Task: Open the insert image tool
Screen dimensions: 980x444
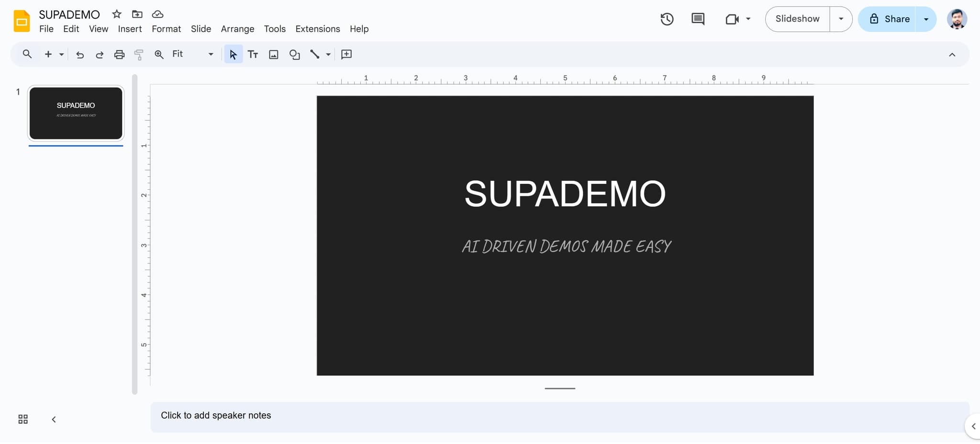Action: pyautogui.click(x=273, y=54)
